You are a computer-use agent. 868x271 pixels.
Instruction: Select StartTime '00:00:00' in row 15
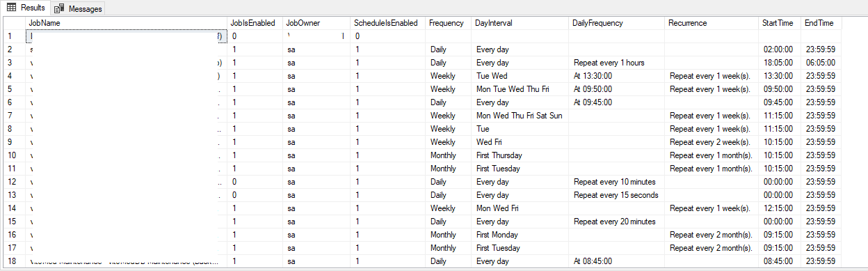(x=780, y=222)
